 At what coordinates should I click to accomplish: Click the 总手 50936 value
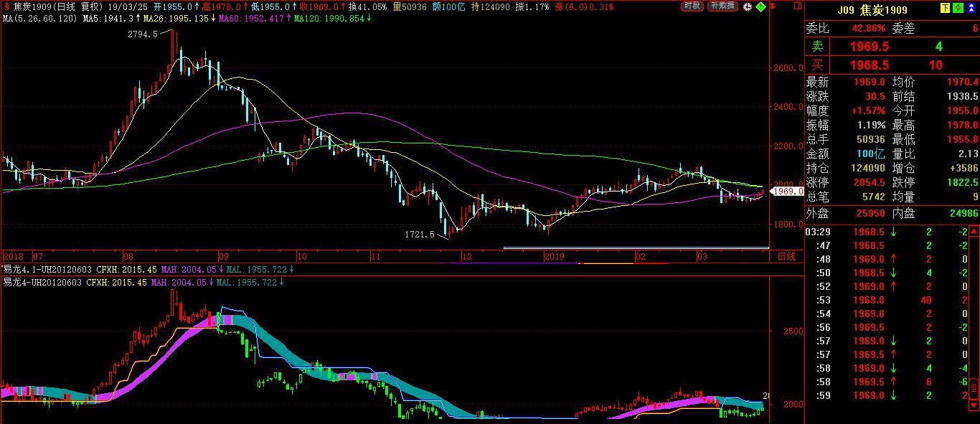(x=872, y=139)
